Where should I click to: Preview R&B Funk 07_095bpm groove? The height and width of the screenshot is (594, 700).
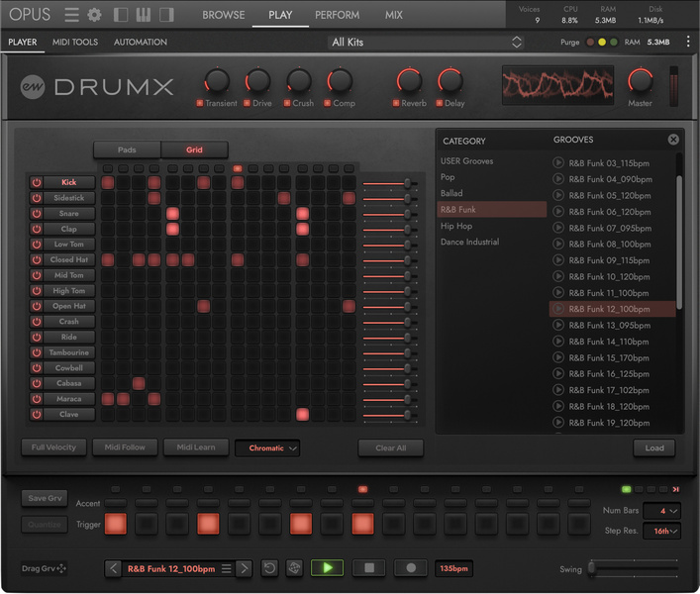[x=558, y=228]
